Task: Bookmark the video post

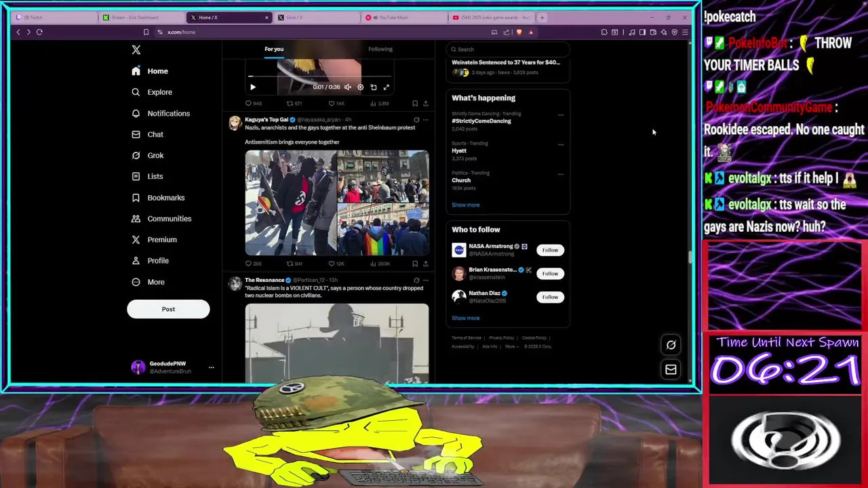Action: tap(415, 104)
